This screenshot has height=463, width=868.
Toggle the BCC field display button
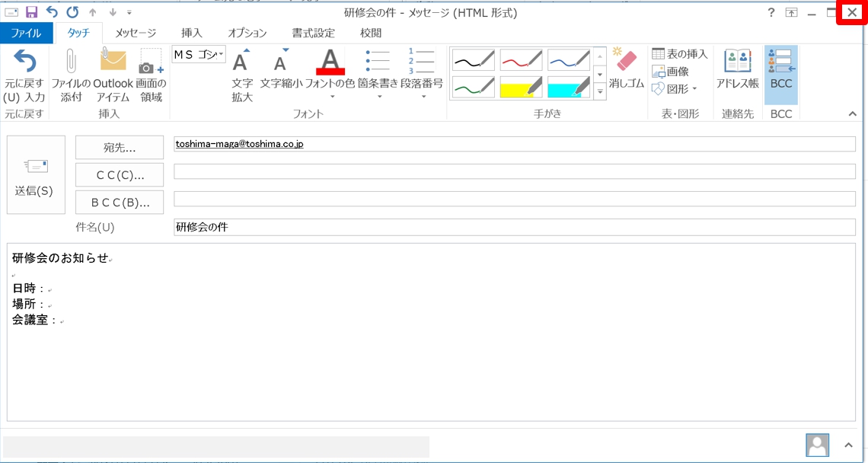coord(780,70)
